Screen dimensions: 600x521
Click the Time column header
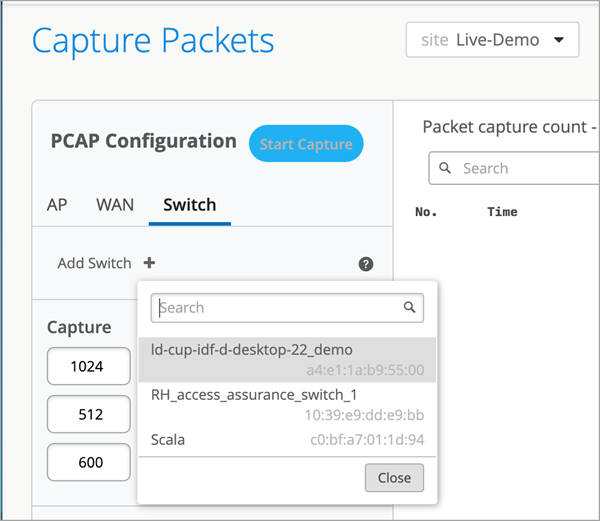[502, 212]
